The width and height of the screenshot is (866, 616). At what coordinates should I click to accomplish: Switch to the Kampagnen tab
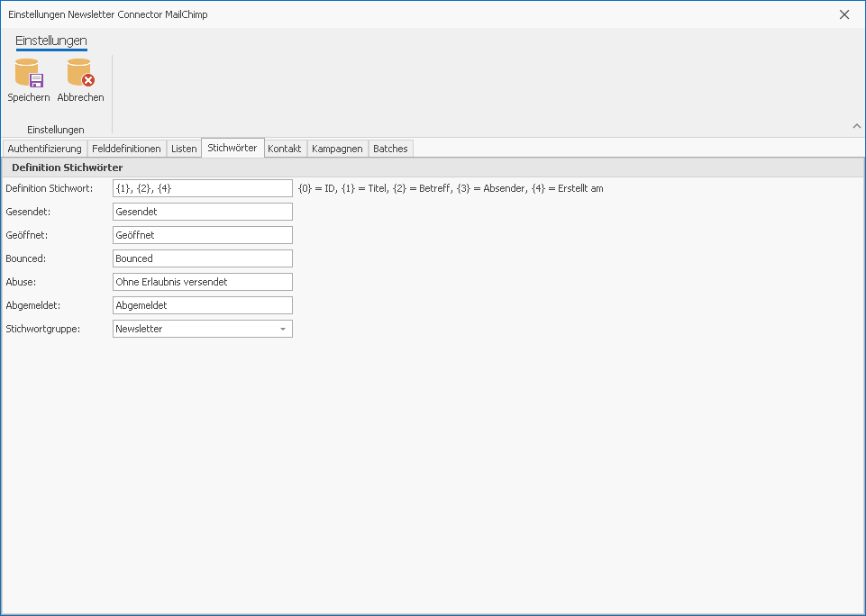(337, 149)
